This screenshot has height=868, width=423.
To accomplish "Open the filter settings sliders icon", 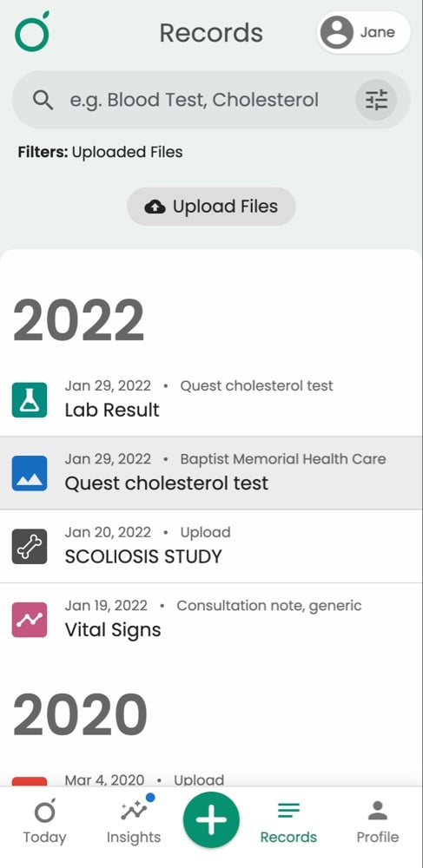I will click(x=376, y=100).
